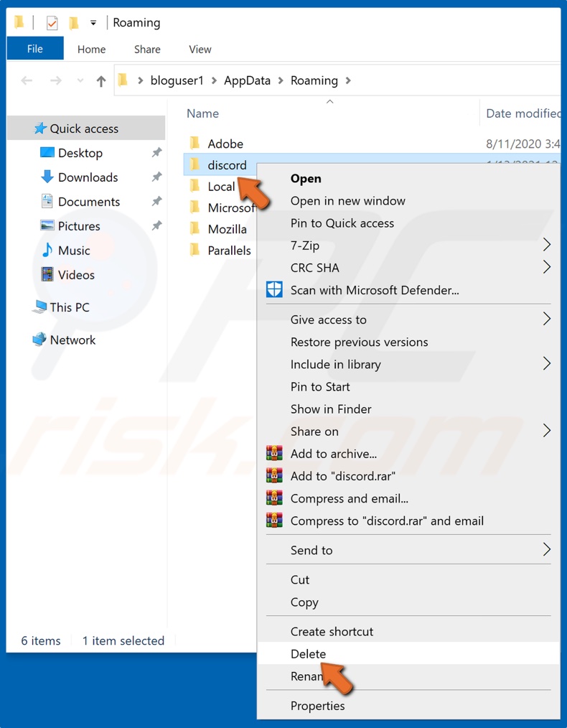Viewport: 567px width, 728px height.
Task: Select the Parallels folder
Action: click(x=229, y=251)
